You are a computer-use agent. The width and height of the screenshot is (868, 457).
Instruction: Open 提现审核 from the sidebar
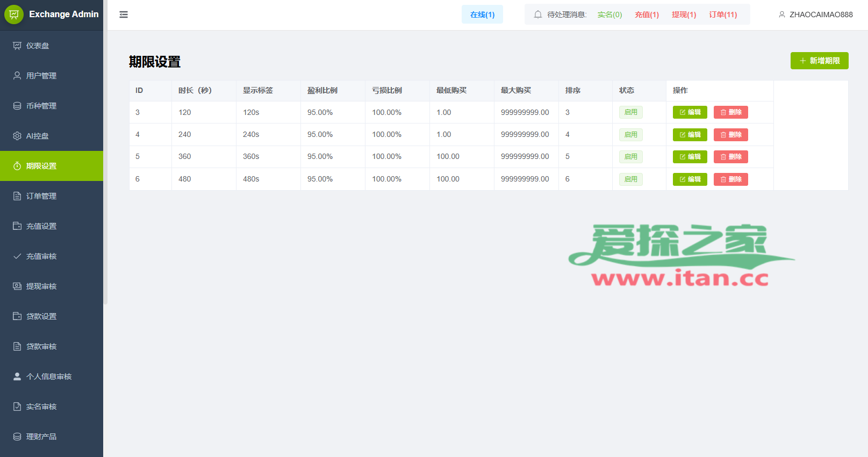point(41,286)
